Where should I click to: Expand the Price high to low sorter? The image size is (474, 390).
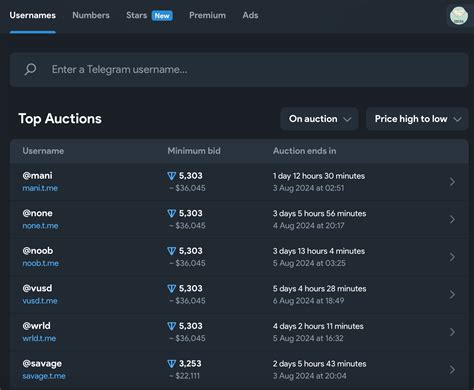pos(417,119)
